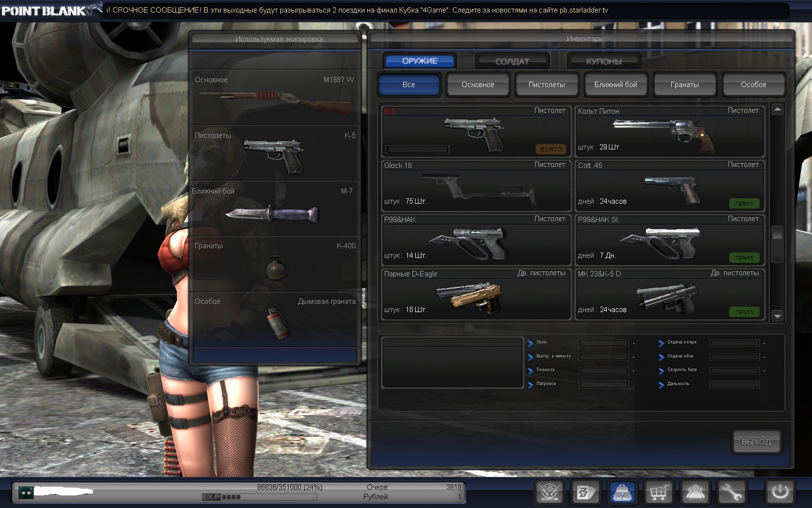Switch to the СОЛДАТ tab
Screen dimensions: 812x508
pyautogui.click(x=512, y=61)
